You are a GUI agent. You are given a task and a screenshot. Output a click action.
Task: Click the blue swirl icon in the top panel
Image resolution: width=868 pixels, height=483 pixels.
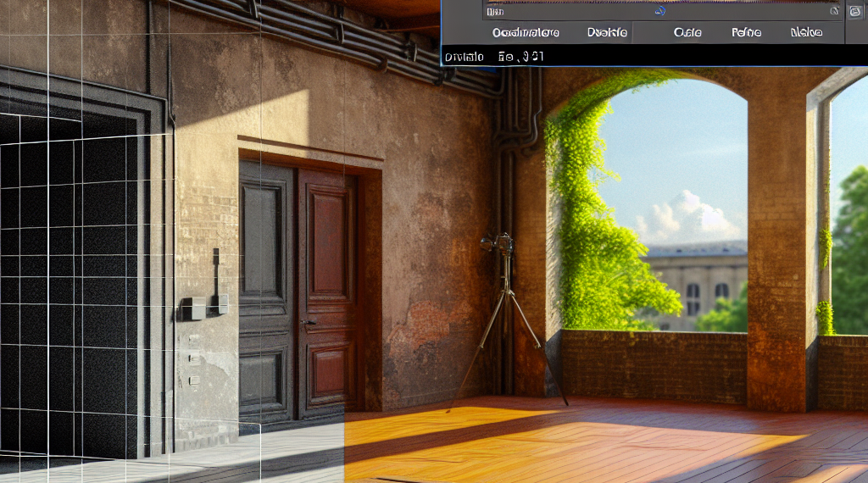tap(659, 11)
